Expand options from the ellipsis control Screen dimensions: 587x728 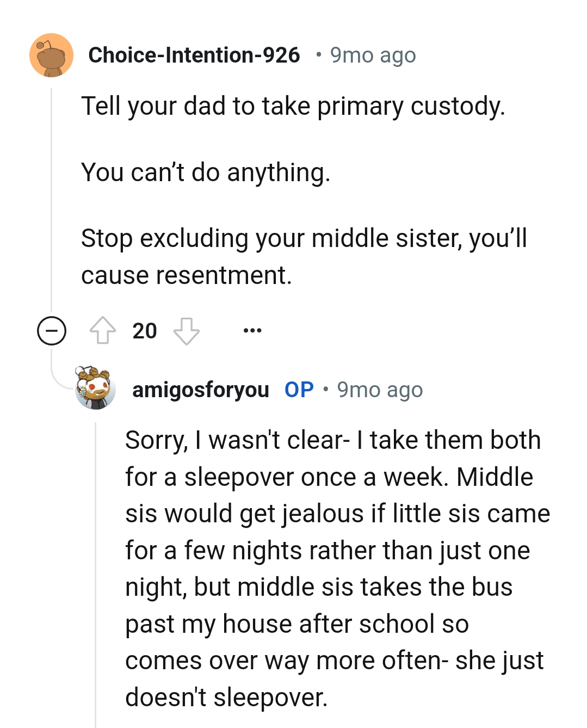(x=253, y=329)
